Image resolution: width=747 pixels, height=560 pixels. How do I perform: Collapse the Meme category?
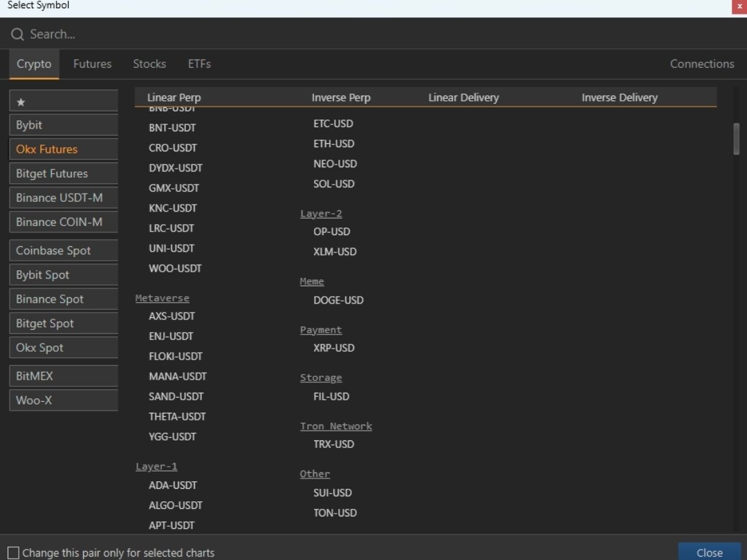coord(311,281)
